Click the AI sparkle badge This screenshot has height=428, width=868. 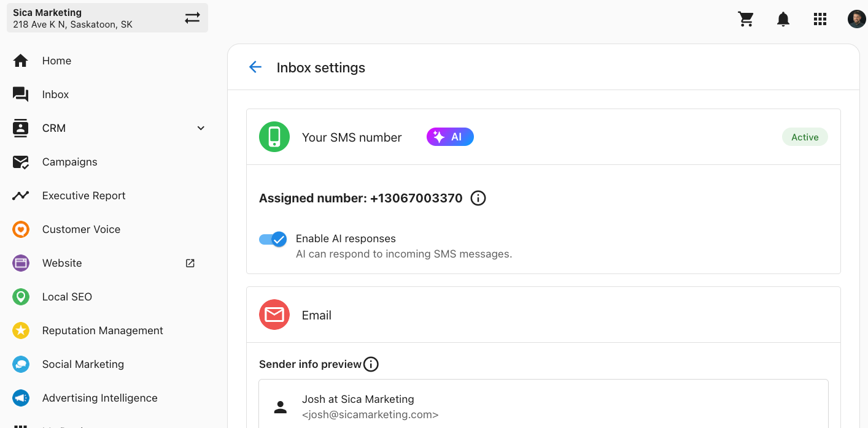450,137
